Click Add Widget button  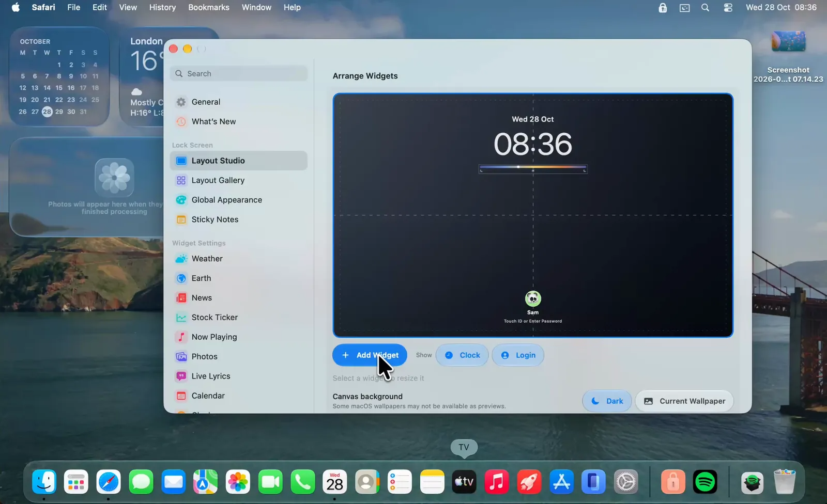coord(370,355)
